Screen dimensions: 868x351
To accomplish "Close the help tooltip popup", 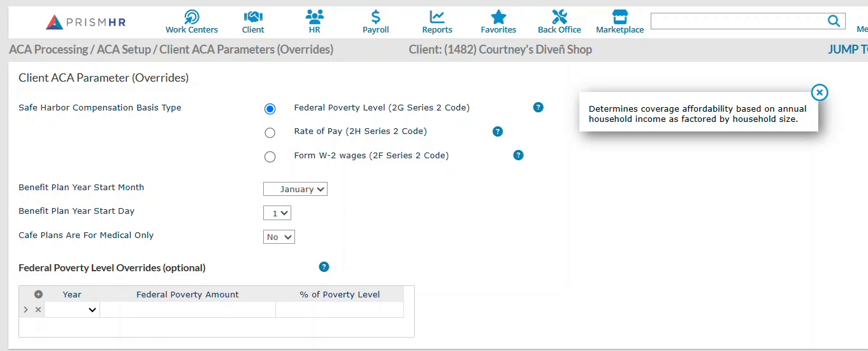I will point(820,93).
